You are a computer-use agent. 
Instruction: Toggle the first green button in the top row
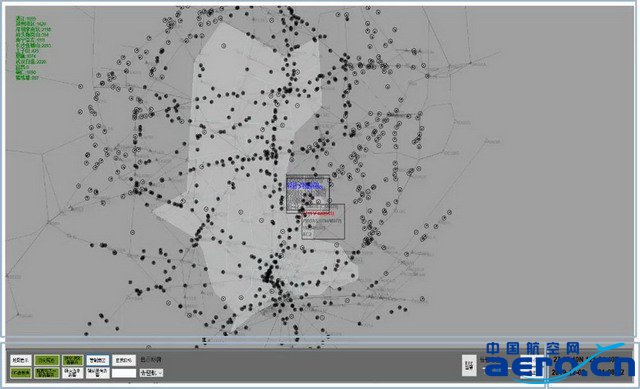[x=47, y=360]
